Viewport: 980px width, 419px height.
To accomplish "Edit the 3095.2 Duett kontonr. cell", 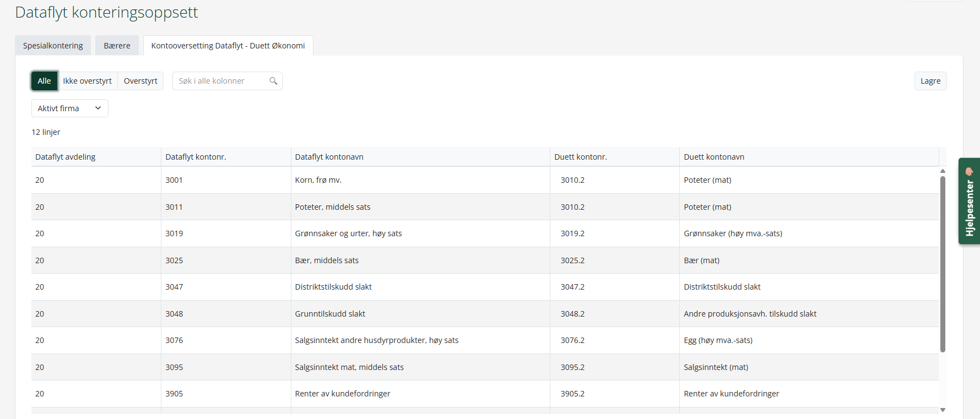I will [615, 367].
